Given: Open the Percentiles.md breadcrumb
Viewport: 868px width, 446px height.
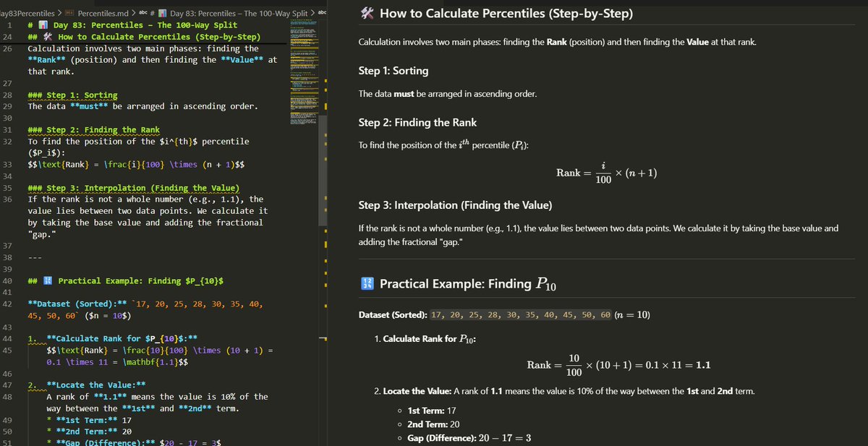Looking at the screenshot, I should pos(103,13).
